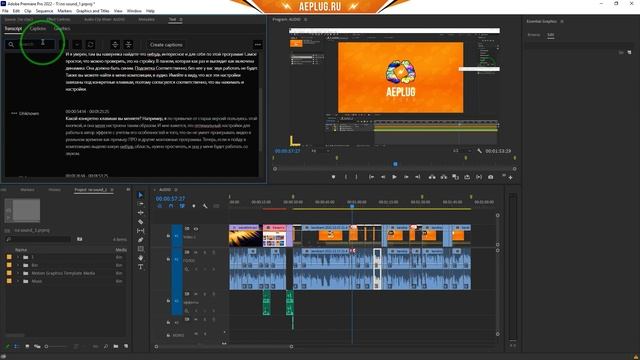Image resolution: width=640 pixels, height=360 pixels.
Task: Switch to the Captions tab
Action: coord(38,29)
